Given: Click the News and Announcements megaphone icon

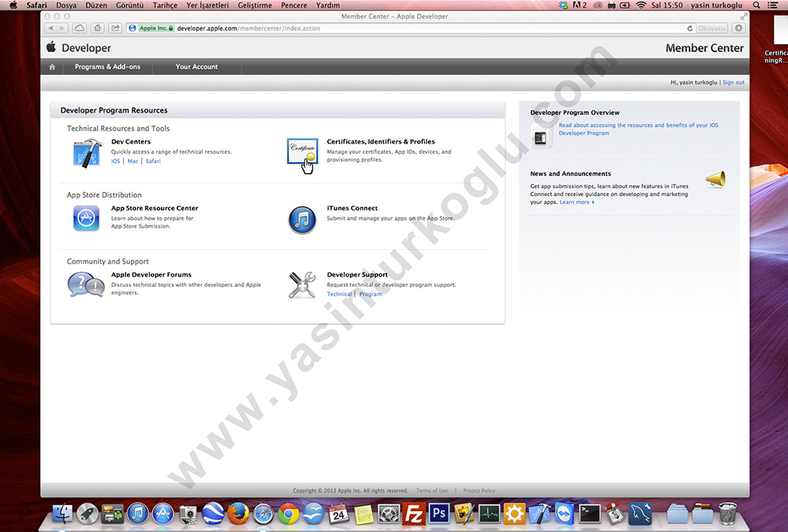Looking at the screenshot, I should 716,179.
